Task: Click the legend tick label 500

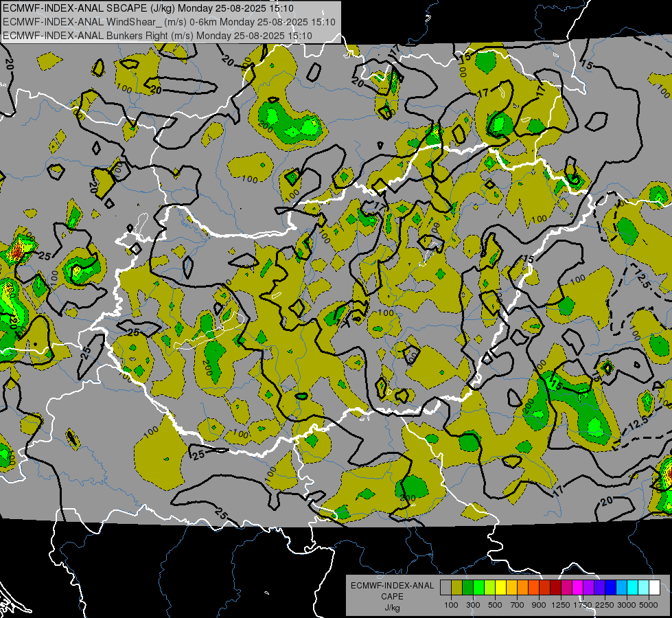Action: pos(495,605)
